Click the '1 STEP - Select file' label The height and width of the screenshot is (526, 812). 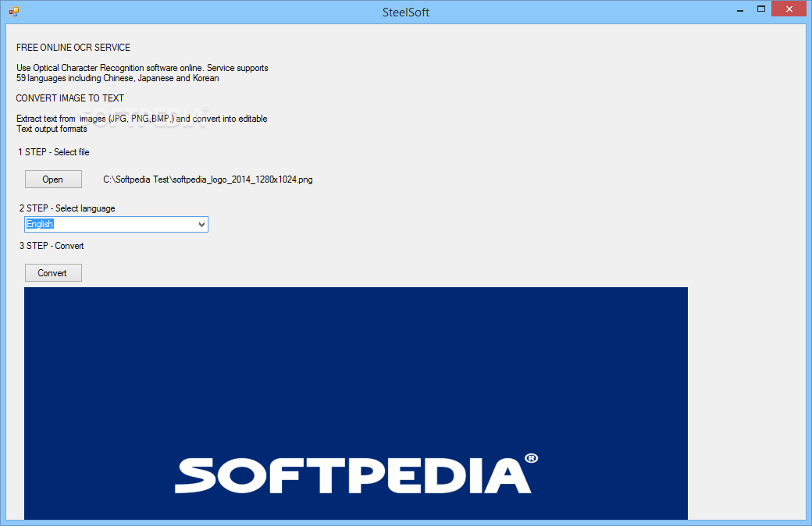point(54,152)
